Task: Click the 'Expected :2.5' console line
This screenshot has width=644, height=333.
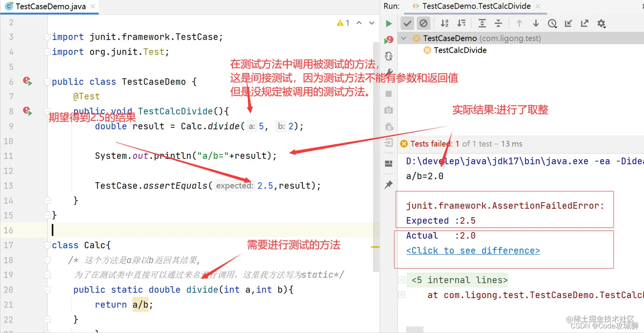Action: click(441, 221)
